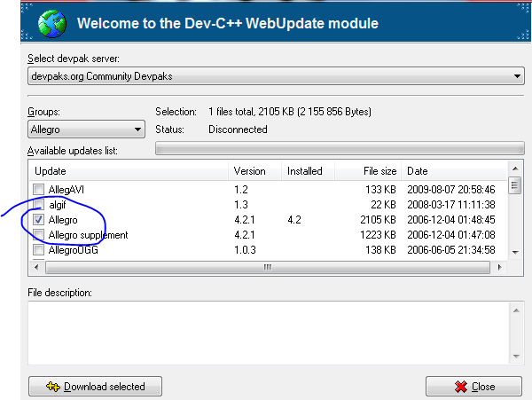Select the Allegro supplement row name
Screen dimensions: 532x400
88,235
